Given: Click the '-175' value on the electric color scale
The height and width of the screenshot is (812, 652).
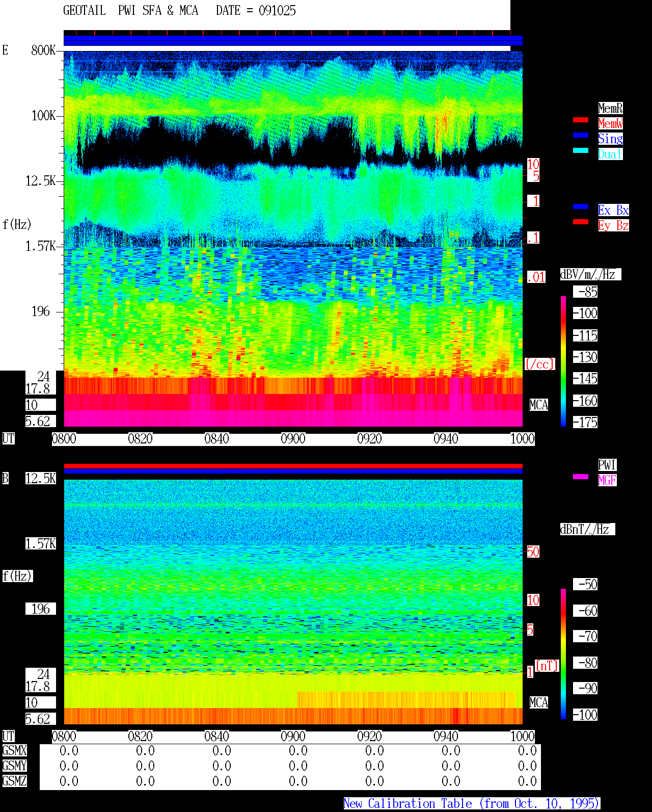Looking at the screenshot, I should point(585,422).
